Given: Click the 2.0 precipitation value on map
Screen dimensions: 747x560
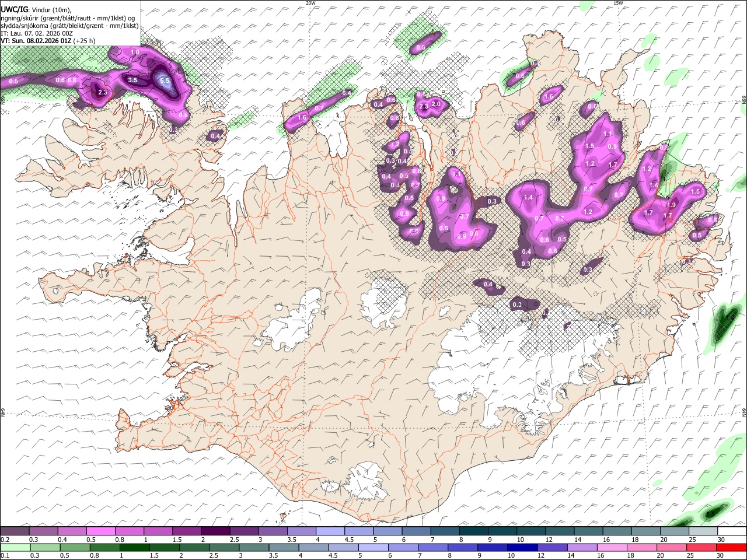Looking at the screenshot, I should pos(436,104).
